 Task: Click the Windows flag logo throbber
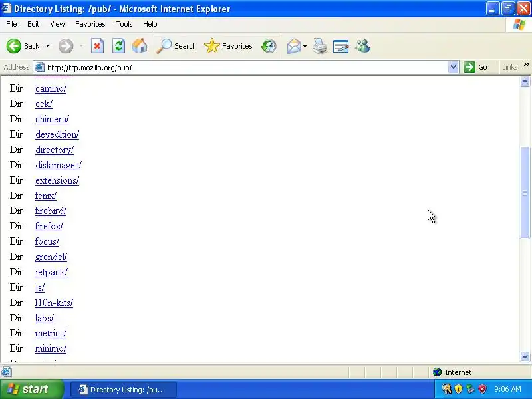[x=519, y=24]
